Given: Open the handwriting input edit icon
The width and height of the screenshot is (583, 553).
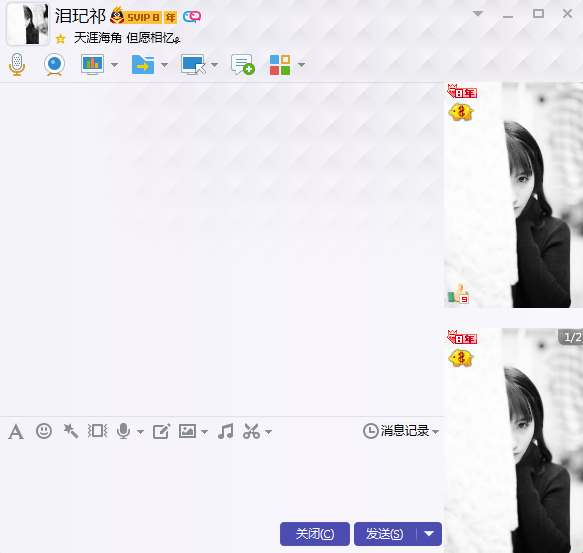Looking at the screenshot, I should (162, 431).
